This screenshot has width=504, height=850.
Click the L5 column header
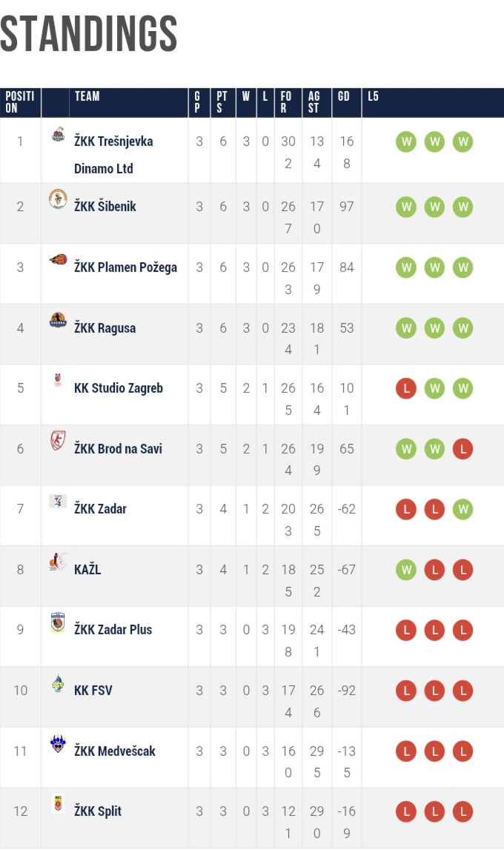coord(373,96)
